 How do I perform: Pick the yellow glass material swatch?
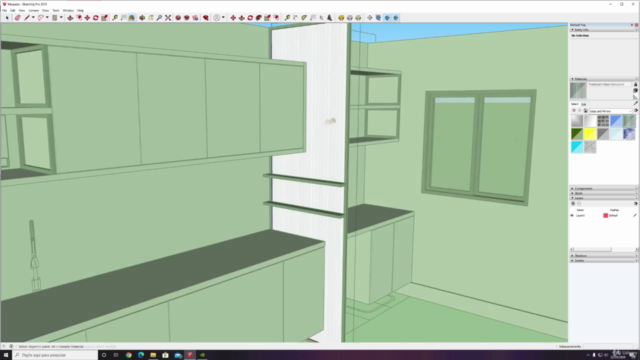coord(590,133)
